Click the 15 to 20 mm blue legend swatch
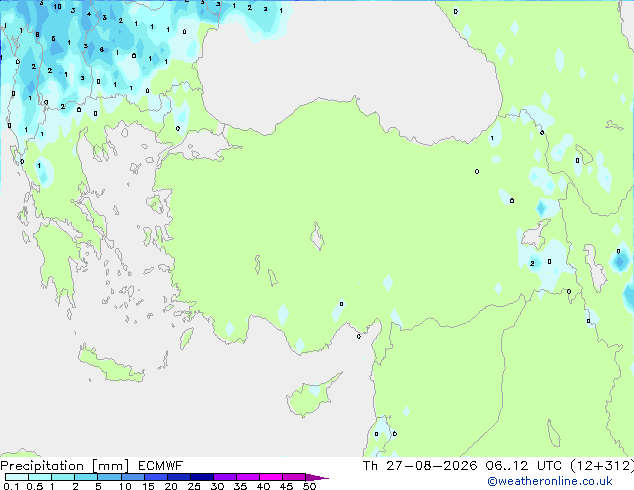The height and width of the screenshot is (490, 634). (x=156, y=477)
